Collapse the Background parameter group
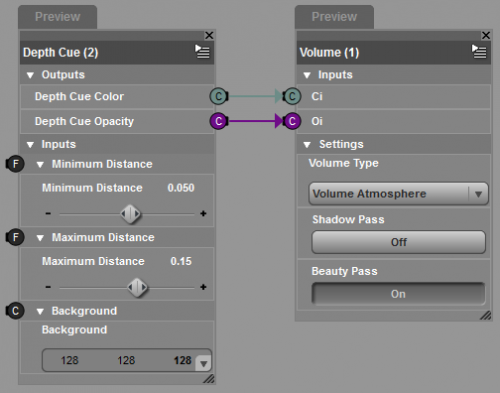500x393 pixels. tap(40, 311)
